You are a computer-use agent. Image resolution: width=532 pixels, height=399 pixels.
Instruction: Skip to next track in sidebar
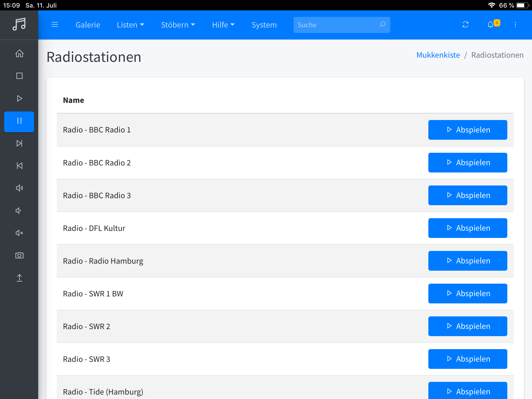19,143
